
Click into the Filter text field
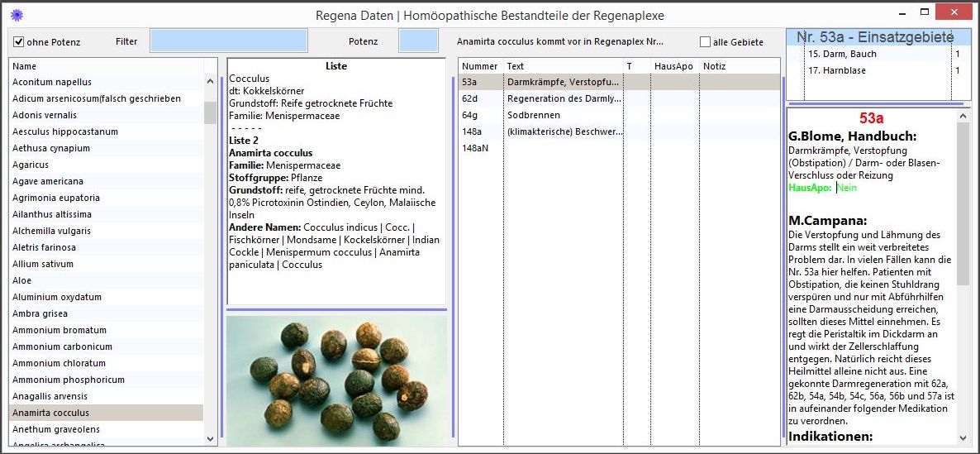[x=228, y=41]
